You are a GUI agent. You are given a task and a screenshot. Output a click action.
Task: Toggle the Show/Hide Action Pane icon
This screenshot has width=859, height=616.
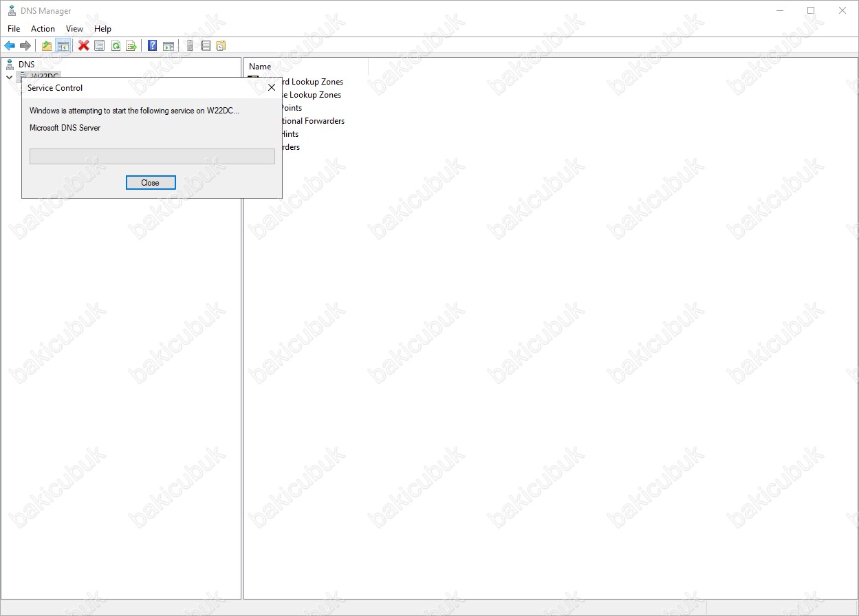pos(168,46)
